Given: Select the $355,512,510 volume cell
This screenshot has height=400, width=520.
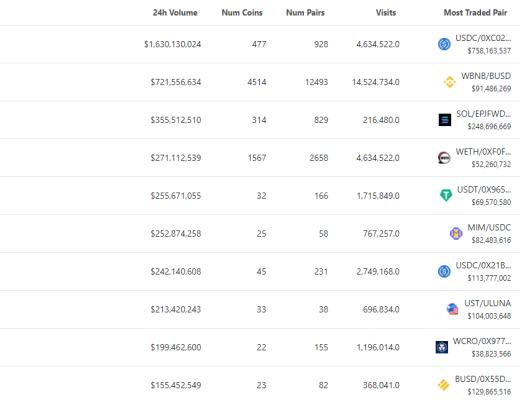Looking at the screenshot, I should point(176,120).
